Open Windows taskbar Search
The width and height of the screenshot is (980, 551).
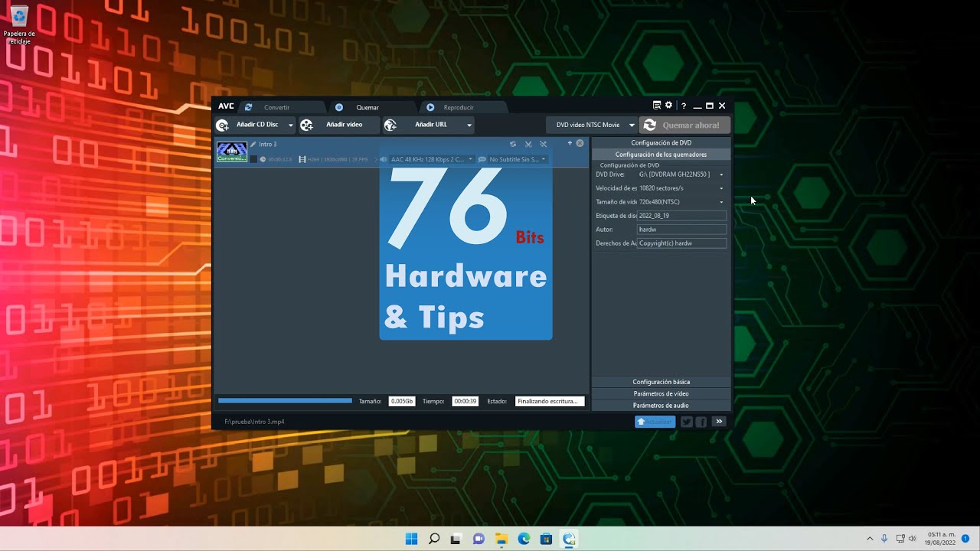434,539
